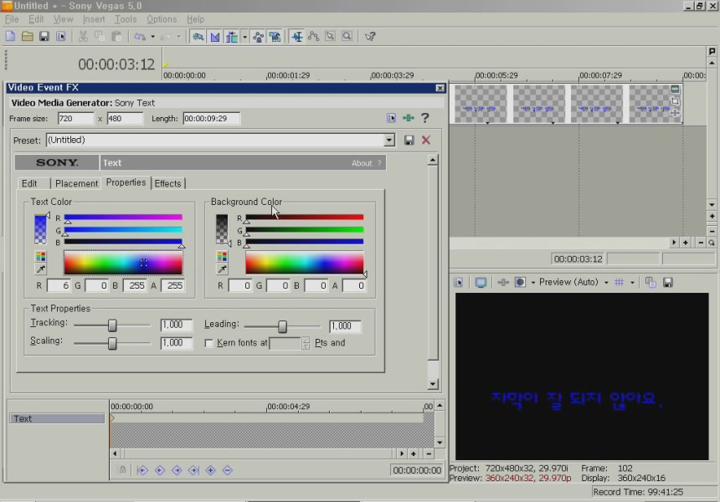The width and height of the screenshot is (720, 502).
Task: Click the What's This help icon in toolbar
Action: pos(370,36)
